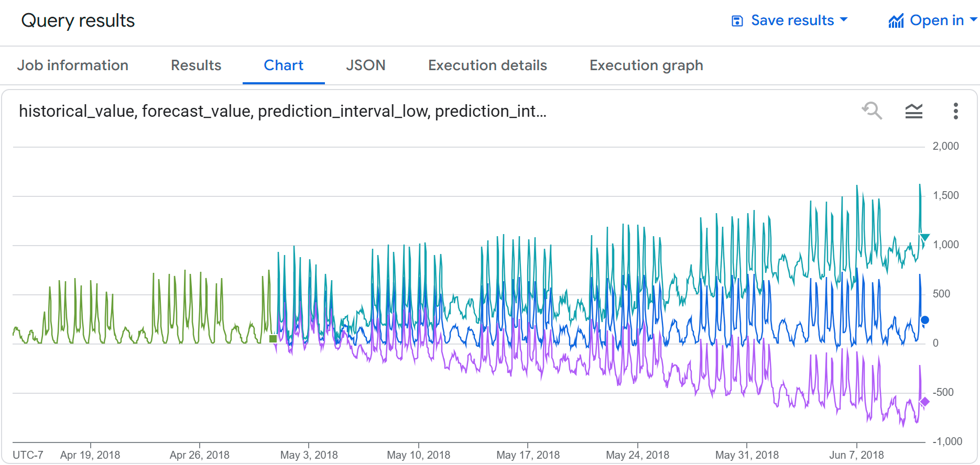Click the May 10, 2018 axis label

[418, 455]
